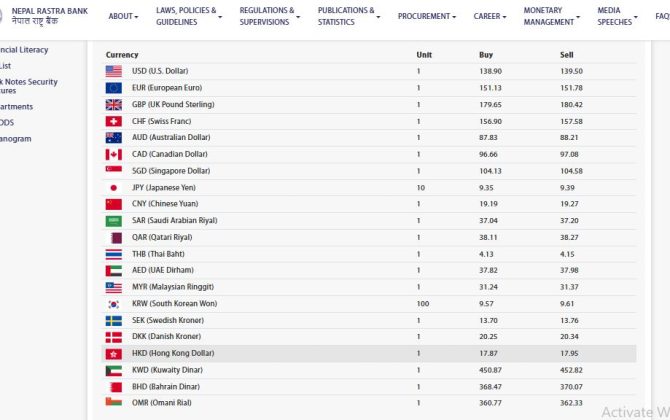Image resolution: width=670 pixels, height=420 pixels.
Task: Open Publications & Statistics menu
Action: pyautogui.click(x=348, y=16)
